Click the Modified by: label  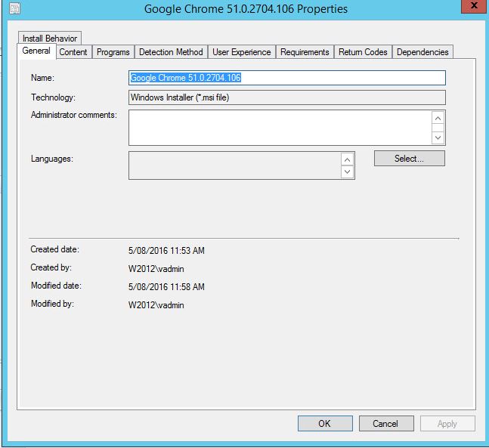pyautogui.click(x=52, y=304)
